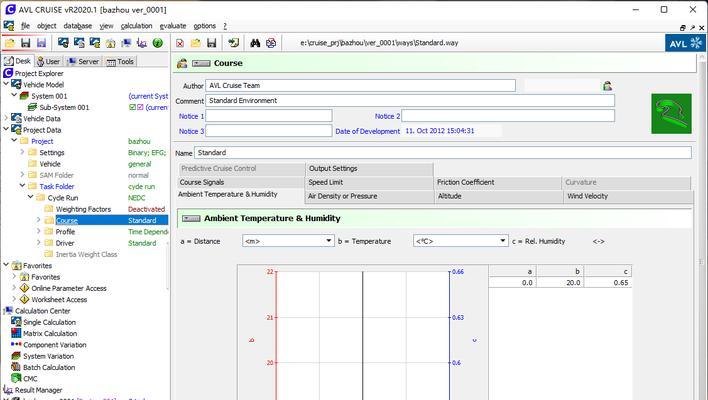Click table cell with value 20.0
The height and width of the screenshot is (400, 708).
[x=559, y=283]
